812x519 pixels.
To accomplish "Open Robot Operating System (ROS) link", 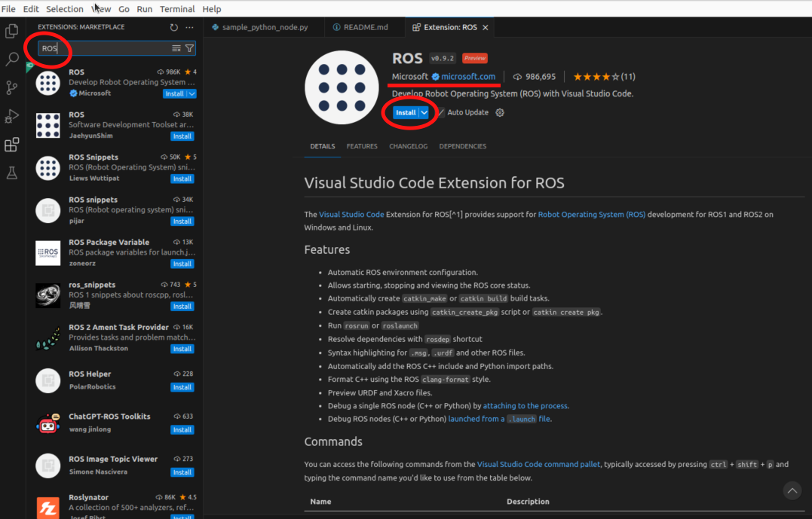I will coord(591,214).
